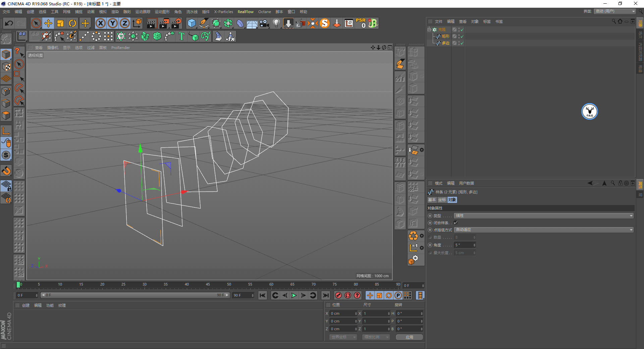
Task: Click the 应用 apply button
Action: (x=409, y=337)
